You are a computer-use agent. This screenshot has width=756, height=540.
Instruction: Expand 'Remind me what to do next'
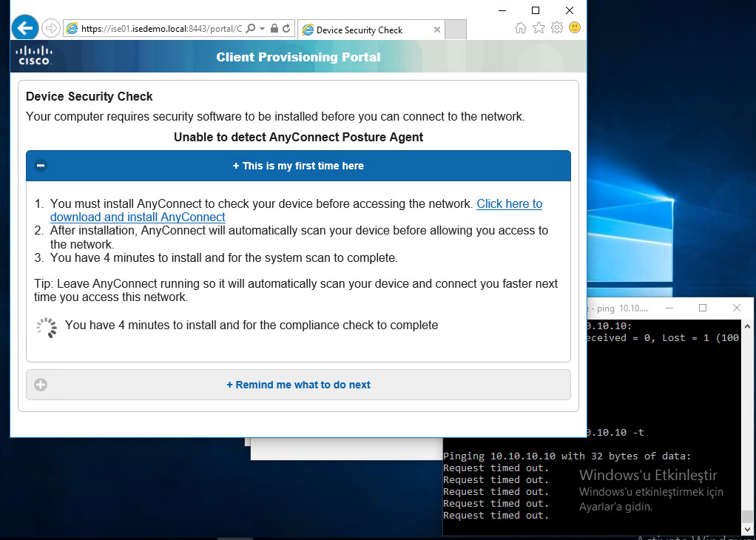click(x=298, y=385)
